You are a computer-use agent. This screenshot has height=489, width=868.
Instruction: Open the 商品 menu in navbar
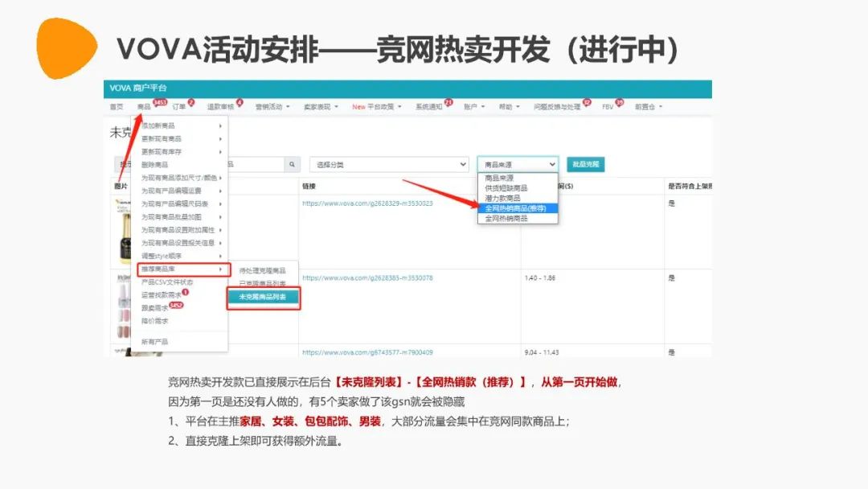(144, 107)
